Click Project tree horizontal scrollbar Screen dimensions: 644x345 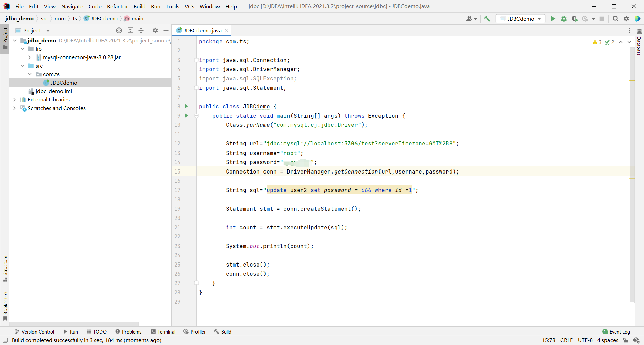click(74, 324)
